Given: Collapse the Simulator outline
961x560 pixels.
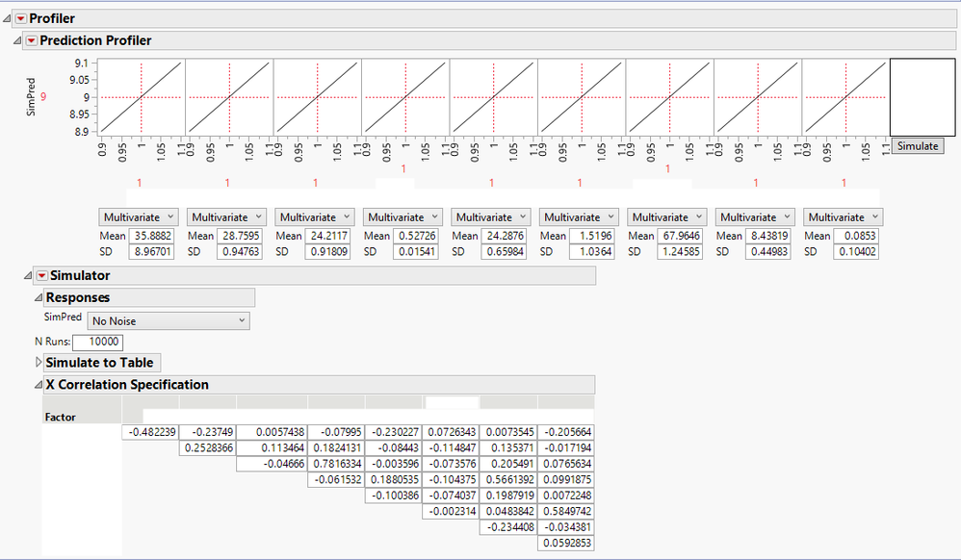Looking at the screenshot, I should pos(27,275).
